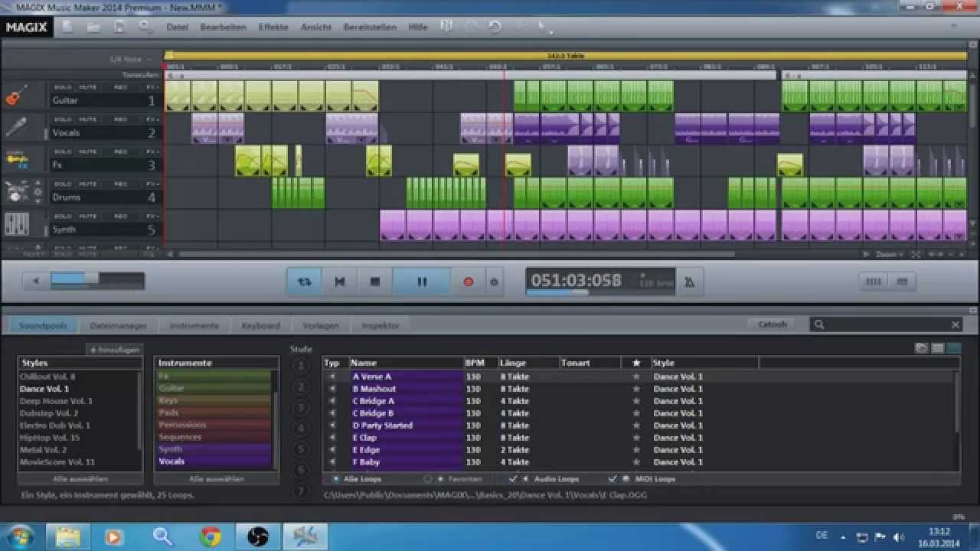Open the FX dropdown on Drums track
The height and width of the screenshot is (551, 980).
pyautogui.click(x=152, y=184)
